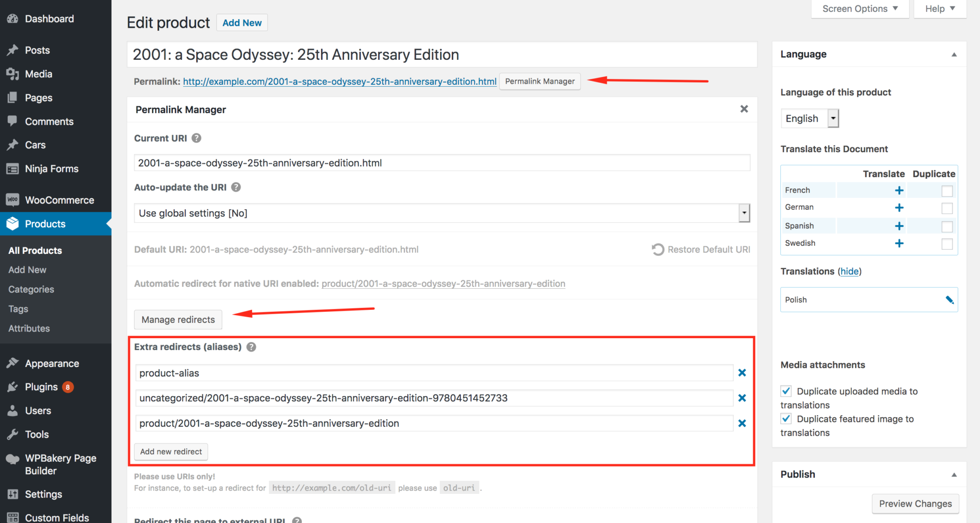Screen dimensions: 980x523
Task: Click Restore Default URI
Action: pyautogui.click(x=701, y=250)
